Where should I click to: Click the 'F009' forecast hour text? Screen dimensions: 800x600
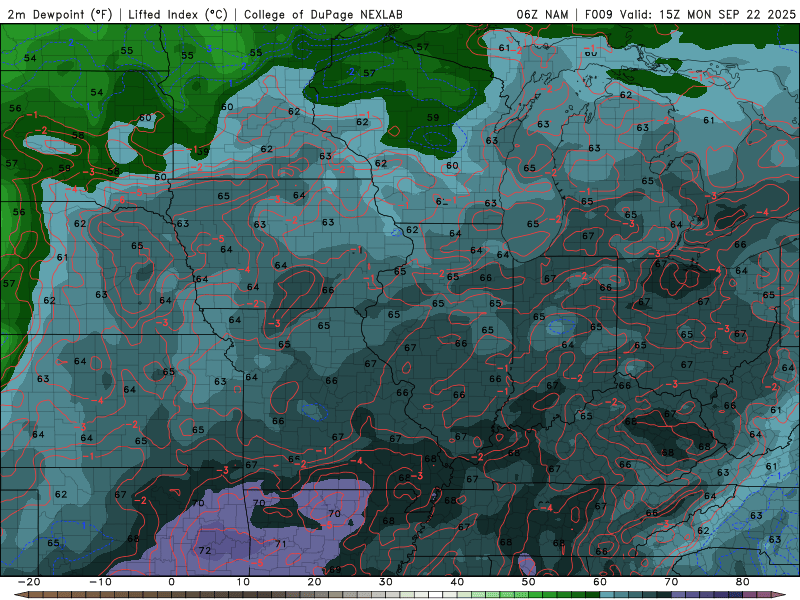[x=599, y=14]
